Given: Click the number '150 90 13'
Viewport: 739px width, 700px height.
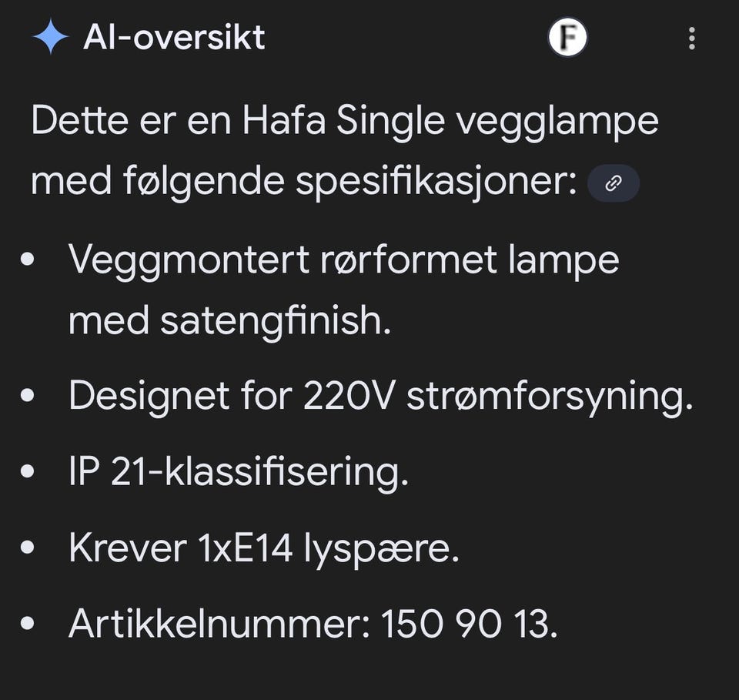Looking at the screenshot, I should [x=468, y=625].
